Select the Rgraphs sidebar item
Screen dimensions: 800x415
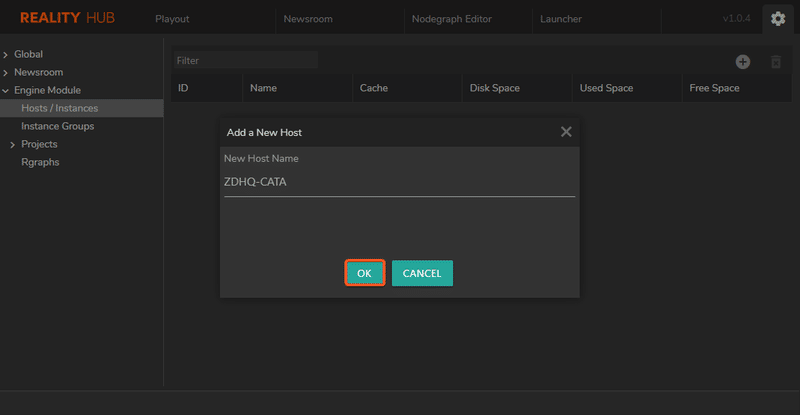41,162
